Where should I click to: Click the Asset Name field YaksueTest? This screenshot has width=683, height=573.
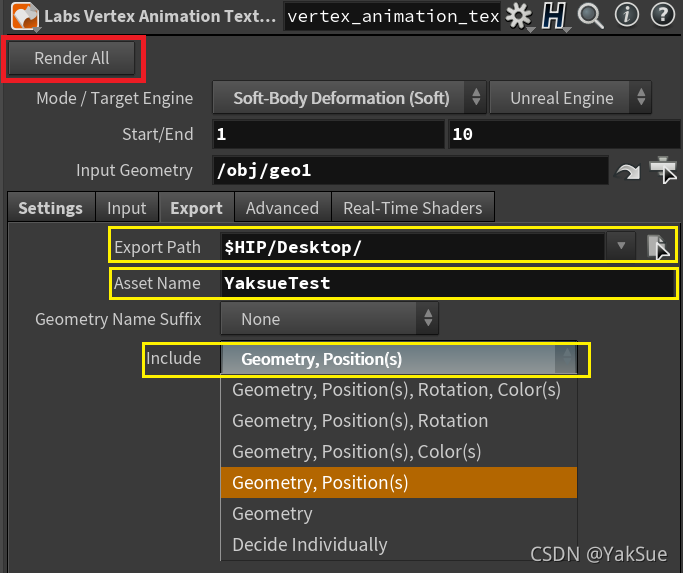448,283
